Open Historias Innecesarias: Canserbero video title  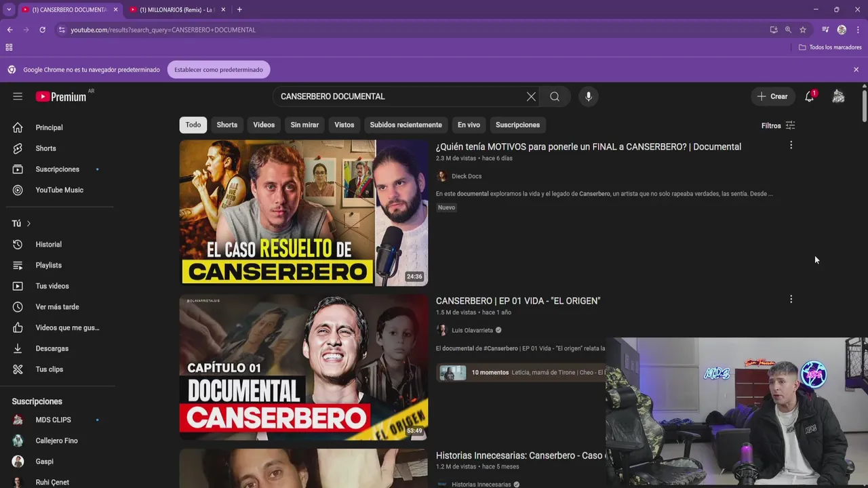click(x=520, y=455)
